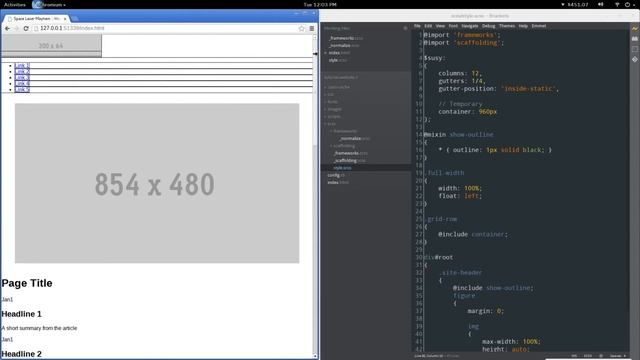This screenshot has height=360, width=640.
Task: Click Link 2 on the web page
Action: [22, 71]
